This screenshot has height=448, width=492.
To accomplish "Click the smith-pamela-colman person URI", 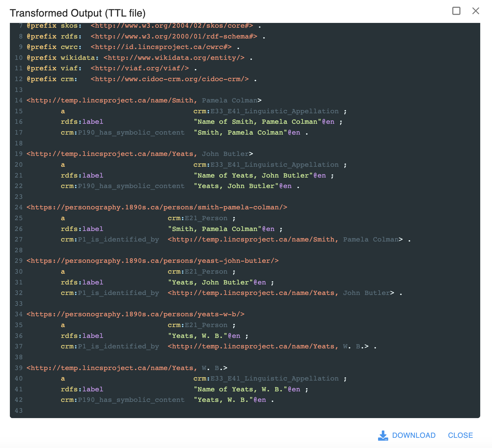I will 157,207.
